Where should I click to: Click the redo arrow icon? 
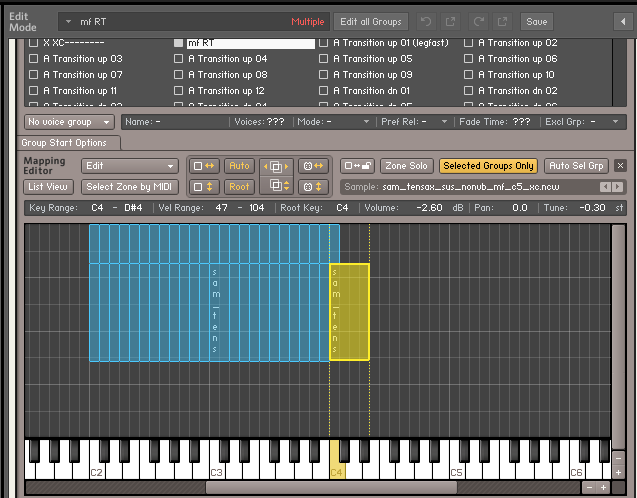pyautogui.click(x=478, y=22)
